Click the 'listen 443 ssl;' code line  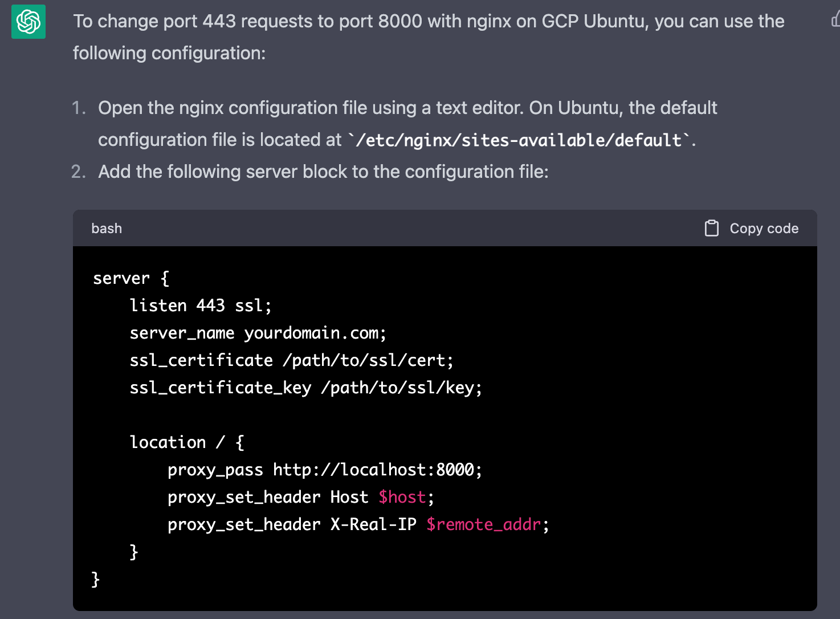201,306
